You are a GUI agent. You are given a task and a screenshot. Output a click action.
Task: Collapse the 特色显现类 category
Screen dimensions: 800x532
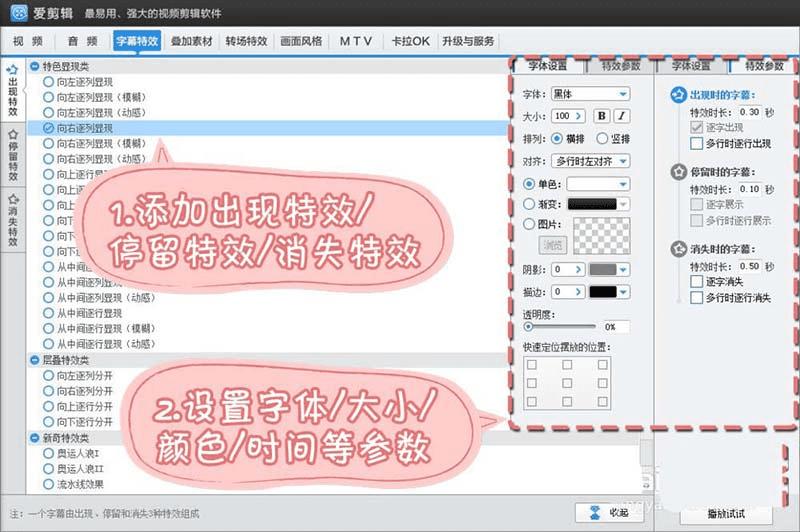click(35, 66)
